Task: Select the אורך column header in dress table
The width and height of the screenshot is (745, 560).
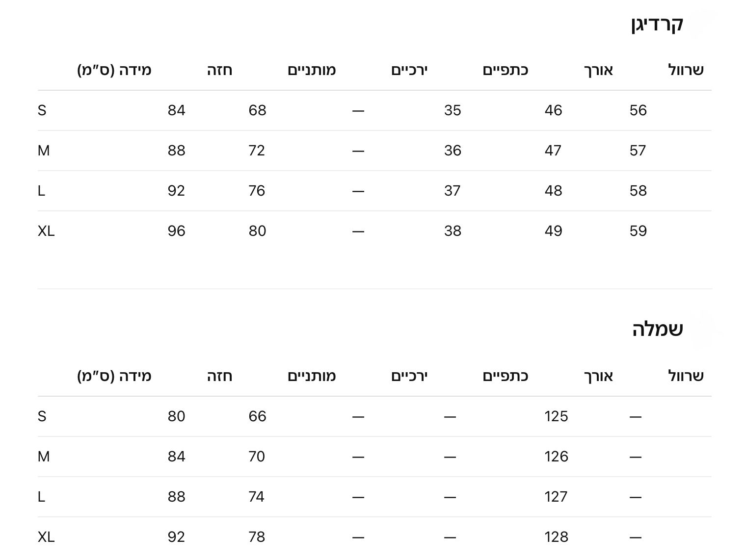Action: point(598,376)
